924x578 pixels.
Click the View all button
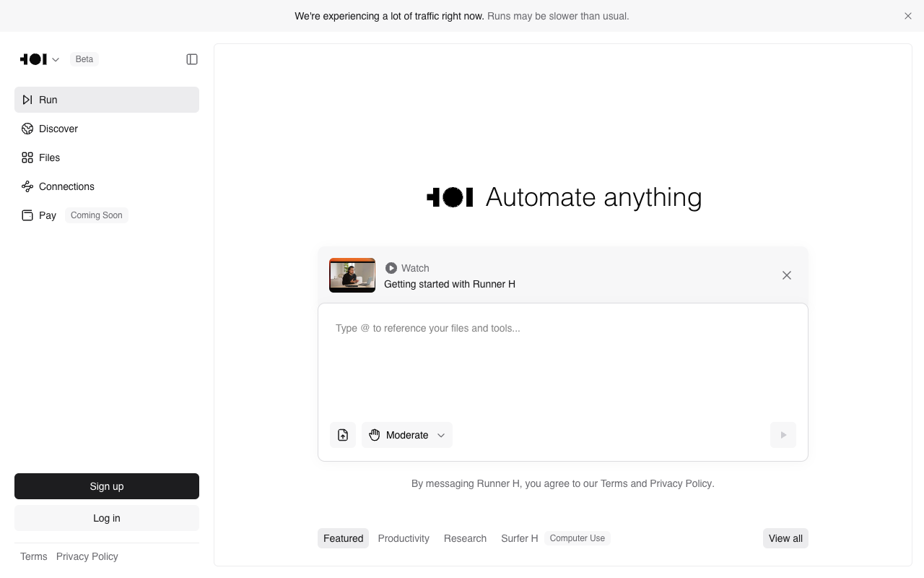click(x=785, y=538)
